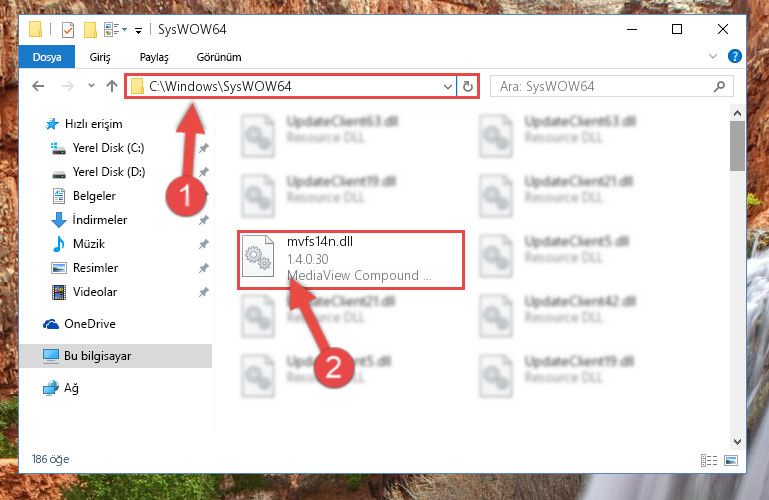The height and width of the screenshot is (500, 769).
Task: Click the search magnifier icon
Action: (x=719, y=86)
